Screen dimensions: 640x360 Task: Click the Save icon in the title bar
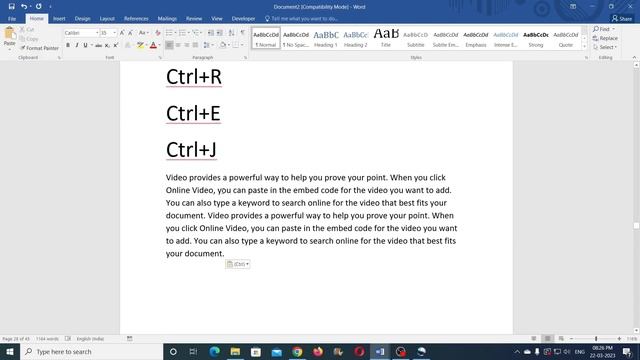tap(11, 7)
